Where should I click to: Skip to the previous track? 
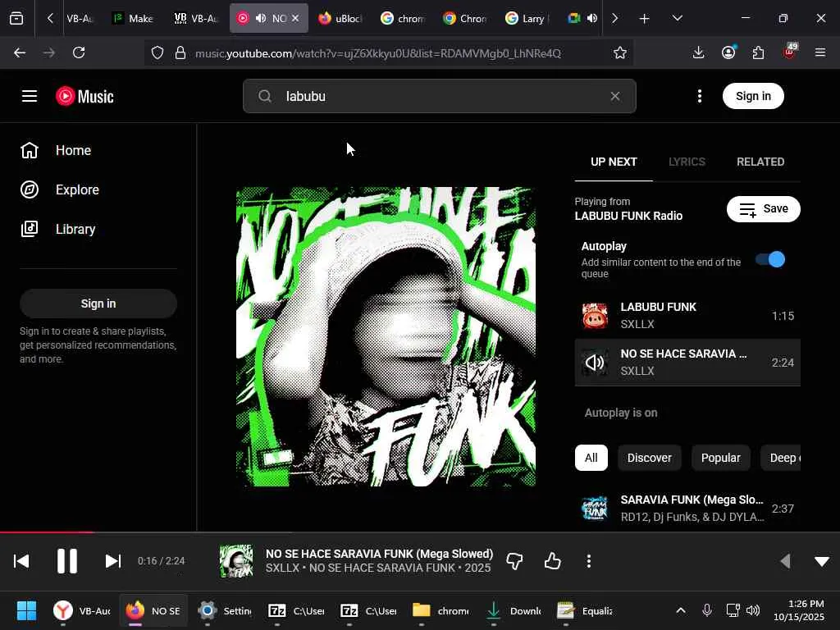21,561
